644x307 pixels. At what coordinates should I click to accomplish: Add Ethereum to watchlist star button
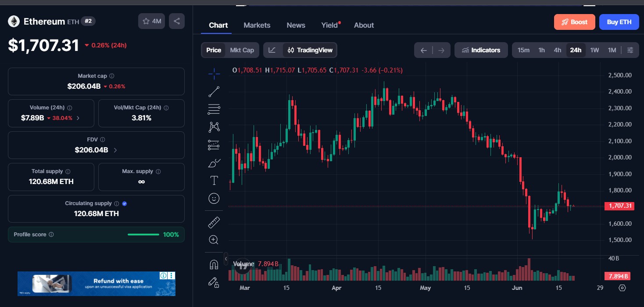click(152, 21)
